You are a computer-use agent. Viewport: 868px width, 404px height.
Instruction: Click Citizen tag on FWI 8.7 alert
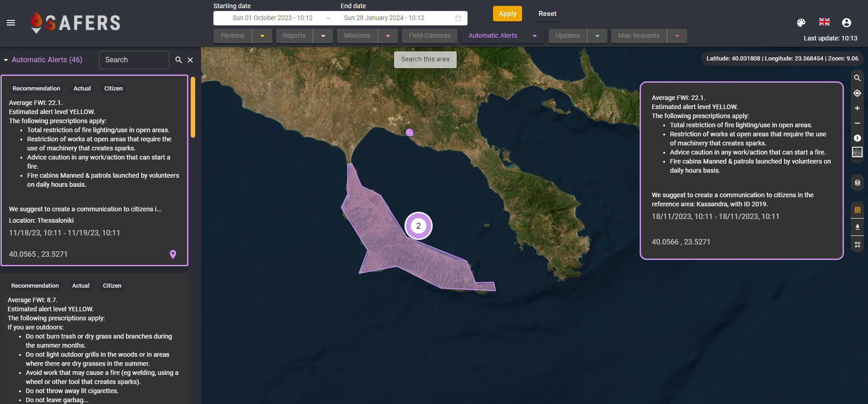[112, 286]
